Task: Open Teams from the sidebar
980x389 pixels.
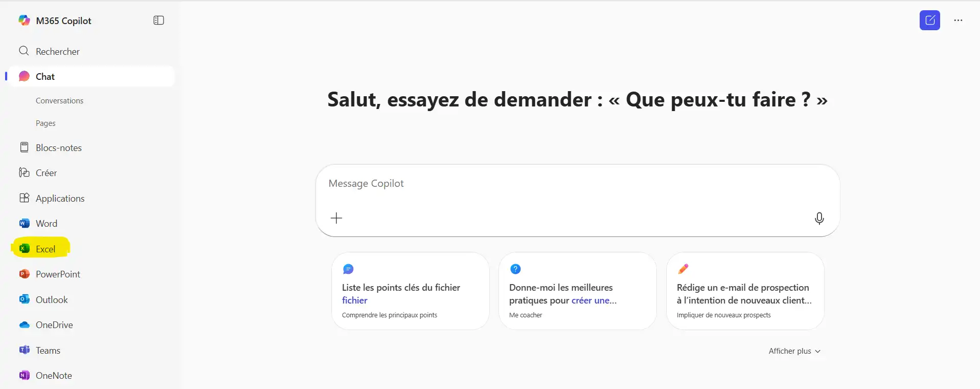Action: click(x=48, y=351)
